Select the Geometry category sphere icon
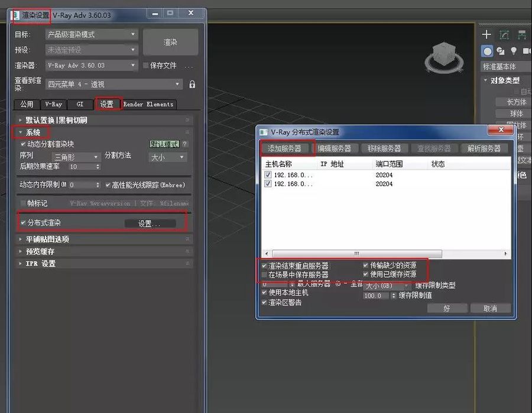This screenshot has height=413, width=532. click(x=487, y=51)
